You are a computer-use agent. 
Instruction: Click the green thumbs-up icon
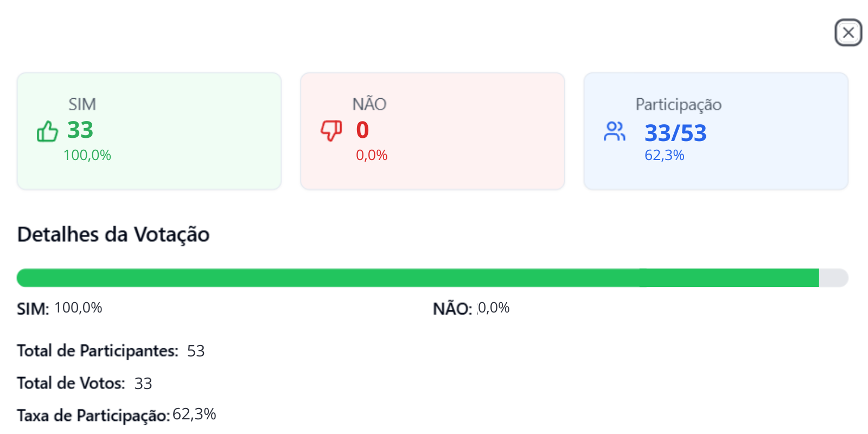coord(47,131)
